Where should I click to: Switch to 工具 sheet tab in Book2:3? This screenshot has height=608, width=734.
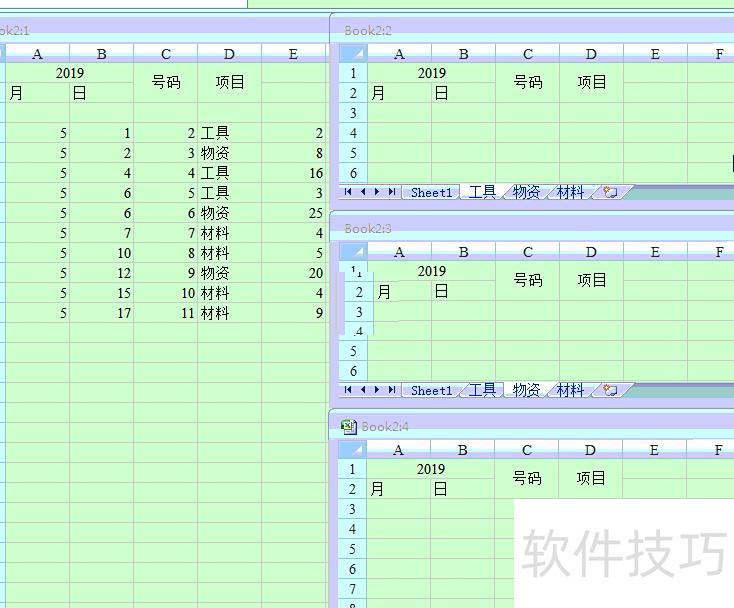click(x=482, y=390)
